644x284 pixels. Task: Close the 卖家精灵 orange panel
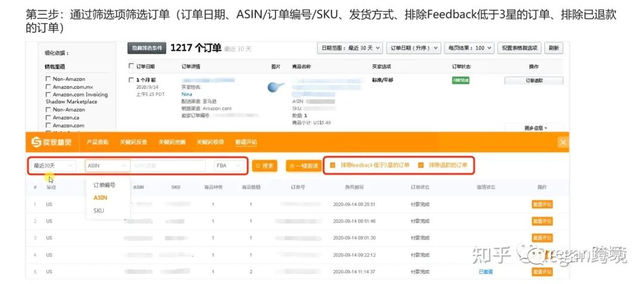pyautogui.click(x=563, y=142)
